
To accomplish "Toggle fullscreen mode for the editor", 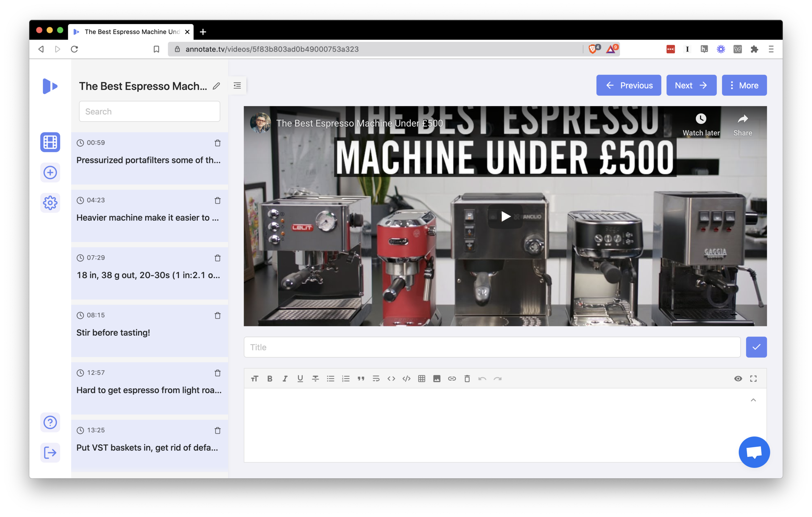I will [753, 378].
